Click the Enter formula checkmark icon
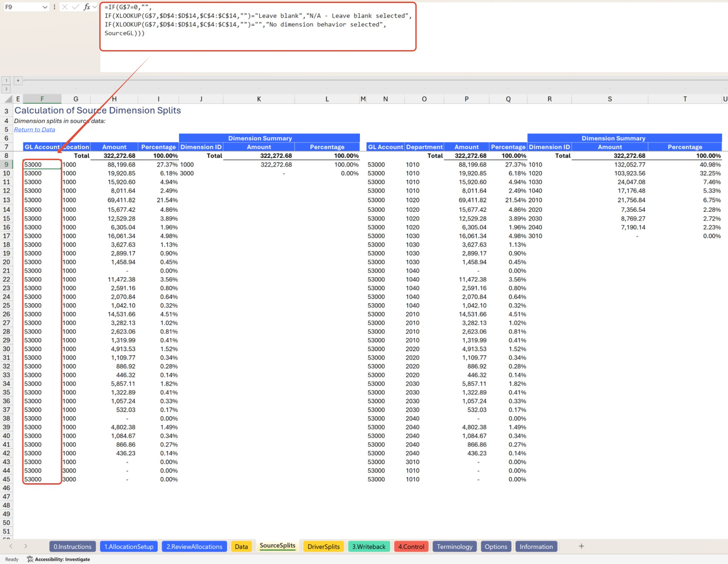 76,7
